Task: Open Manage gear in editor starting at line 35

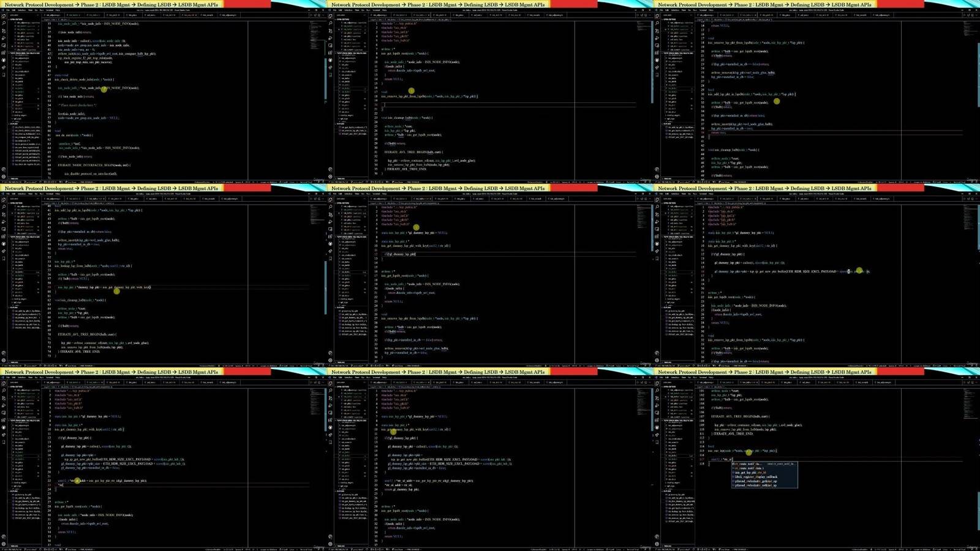Action: point(4,177)
